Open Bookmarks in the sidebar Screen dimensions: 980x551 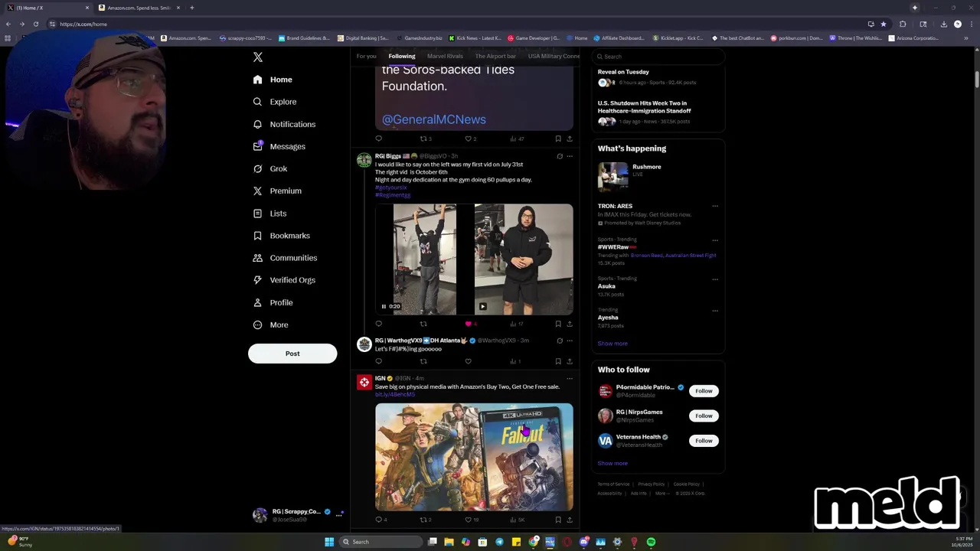pyautogui.click(x=281, y=236)
